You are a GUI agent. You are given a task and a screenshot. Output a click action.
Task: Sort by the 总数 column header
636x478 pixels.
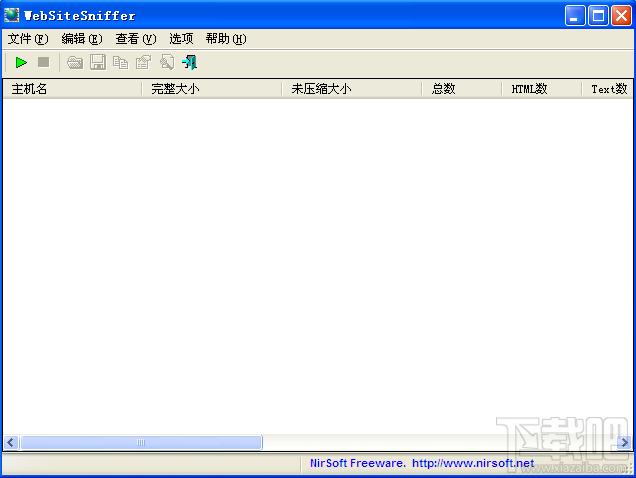click(x=462, y=89)
